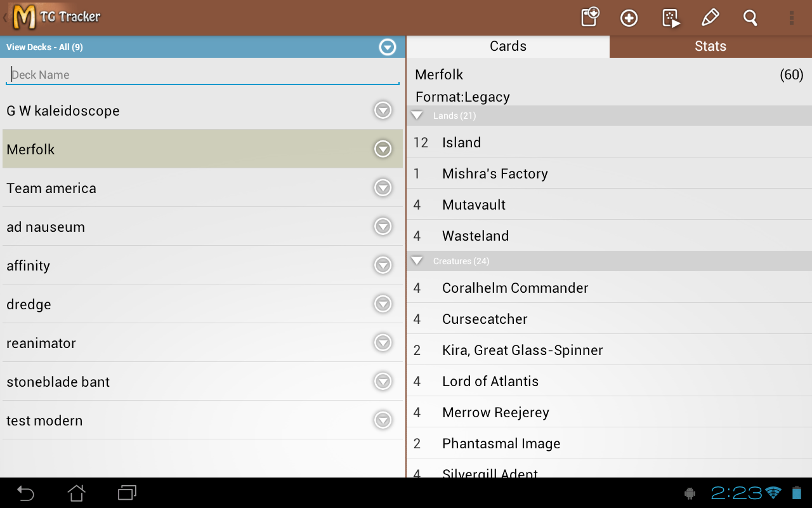The width and height of the screenshot is (812, 508).
Task: Tap the add deck plus icon
Action: click(629, 18)
